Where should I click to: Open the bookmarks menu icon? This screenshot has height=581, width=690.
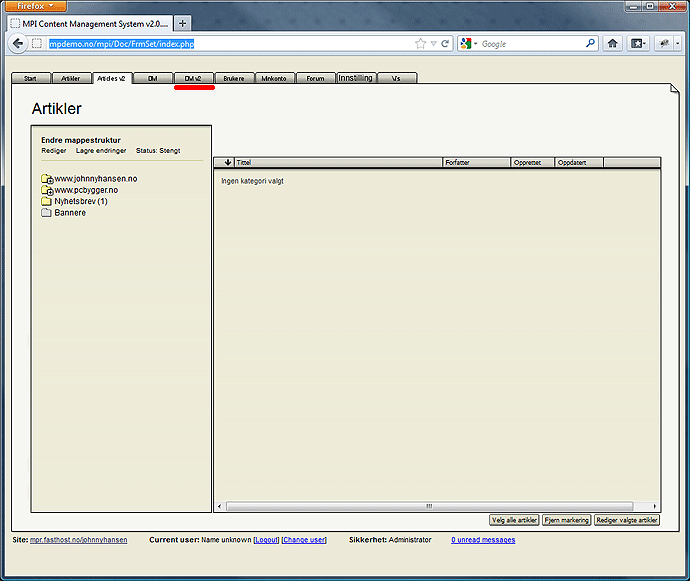[638, 43]
